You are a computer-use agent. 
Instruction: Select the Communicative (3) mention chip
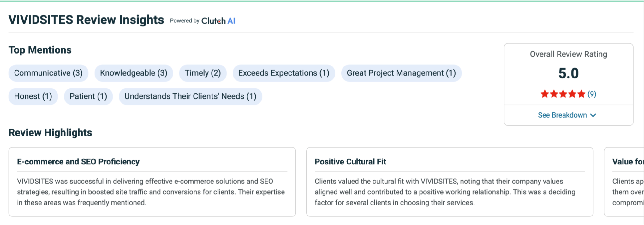48,73
